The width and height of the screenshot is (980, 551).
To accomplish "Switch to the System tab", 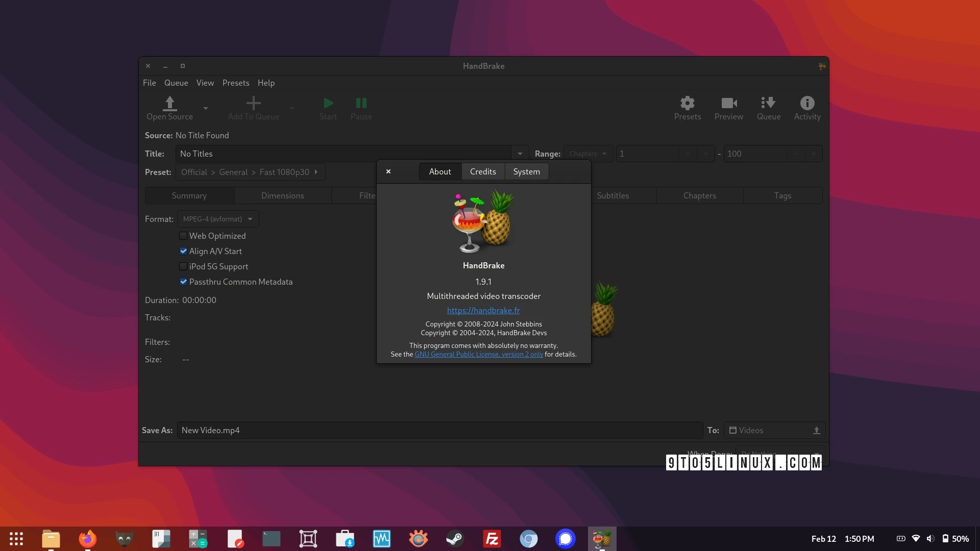I will click(526, 171).
